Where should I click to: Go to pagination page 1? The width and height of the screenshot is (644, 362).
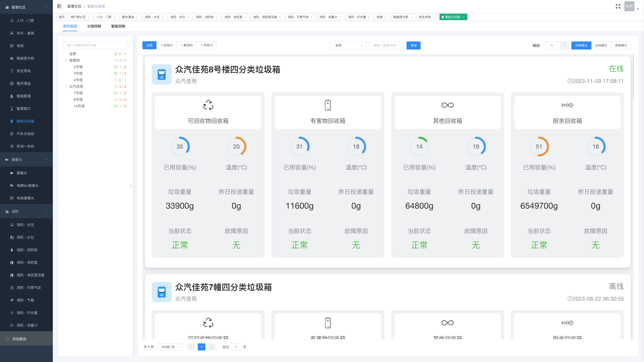pyautogui.click(x=202, y=347)
